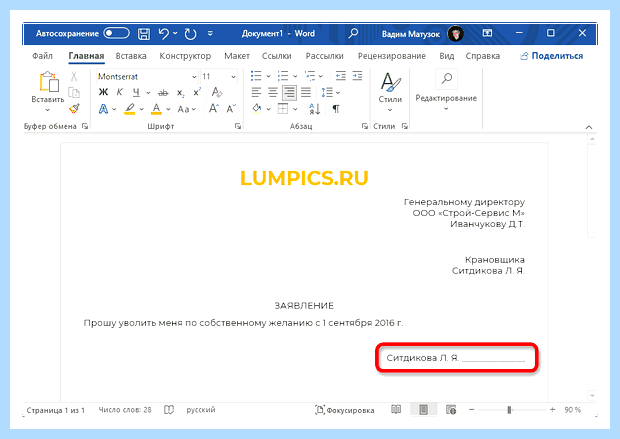The width and height of the screenshot is (620, 439).
Task: Toggle superscript formatting
Action: [197, 93]
